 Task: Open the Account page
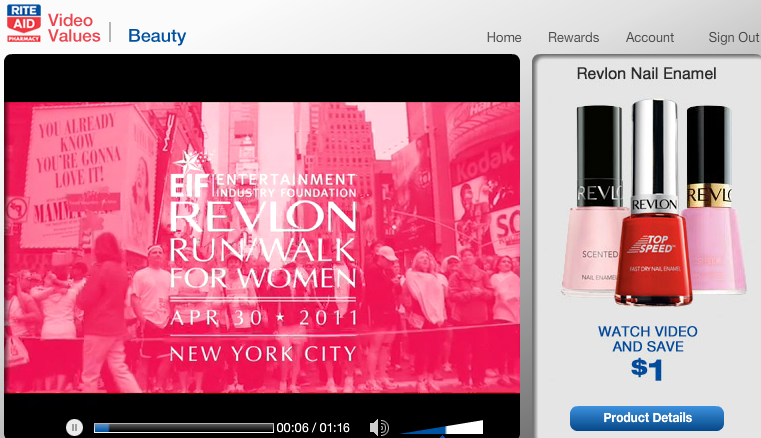click(x=649, y=37)
